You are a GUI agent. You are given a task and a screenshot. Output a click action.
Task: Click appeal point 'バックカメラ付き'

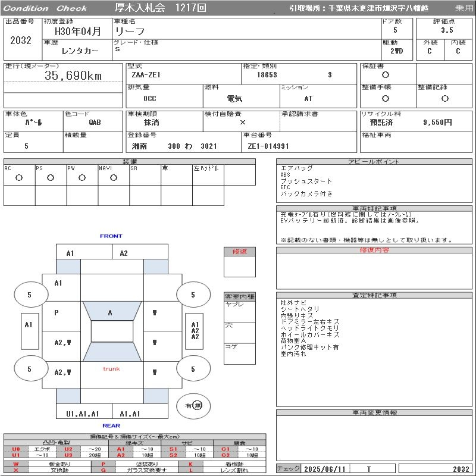tap(306, 194)
